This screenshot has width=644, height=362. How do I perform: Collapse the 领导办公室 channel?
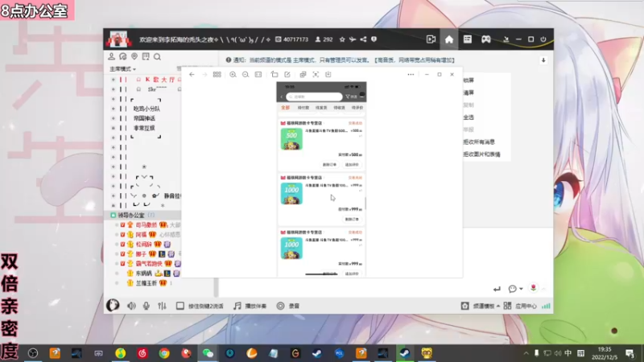tap(114, 215)
